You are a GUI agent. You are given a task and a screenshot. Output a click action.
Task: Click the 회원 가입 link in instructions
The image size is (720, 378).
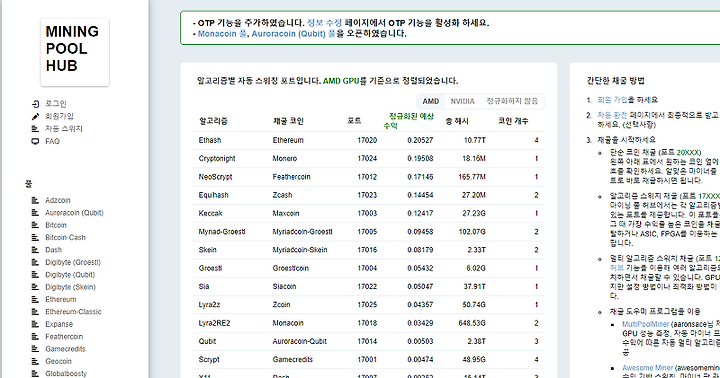(612, 100)
